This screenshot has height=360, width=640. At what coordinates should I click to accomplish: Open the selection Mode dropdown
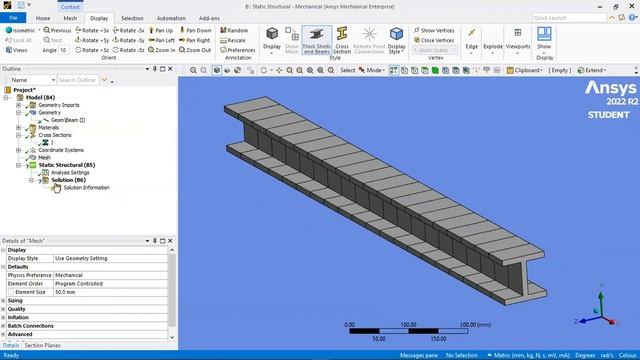(372, 70)
